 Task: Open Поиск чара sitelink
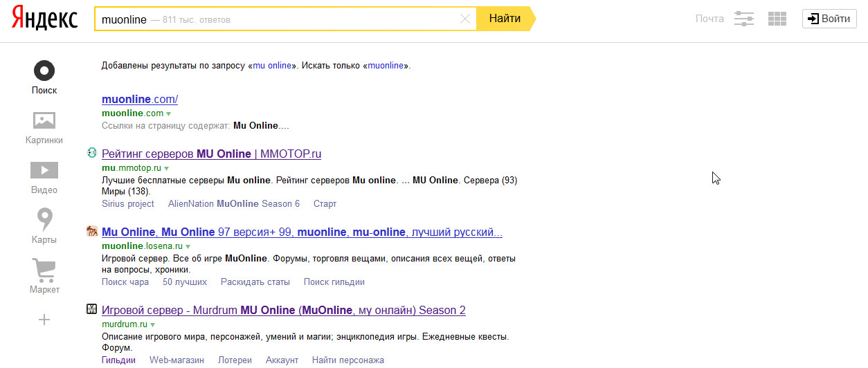pos(125,282)
